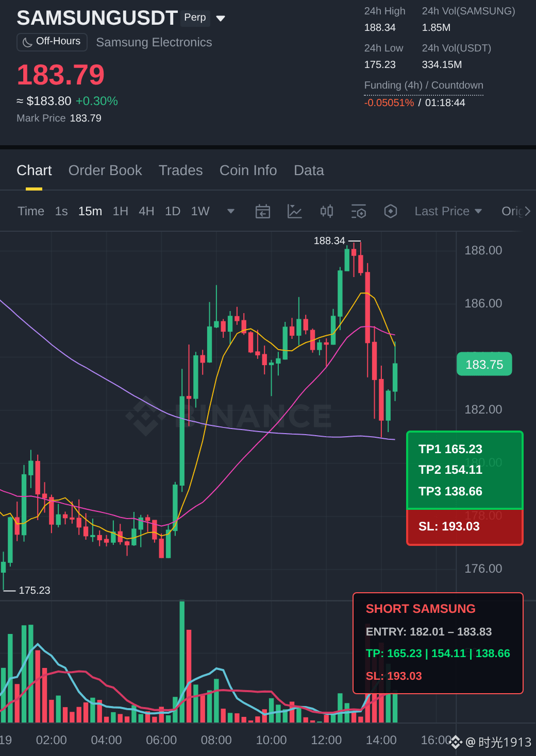
Task: Tap the Mark Price 183.79 value
Action: coord(86,118)
